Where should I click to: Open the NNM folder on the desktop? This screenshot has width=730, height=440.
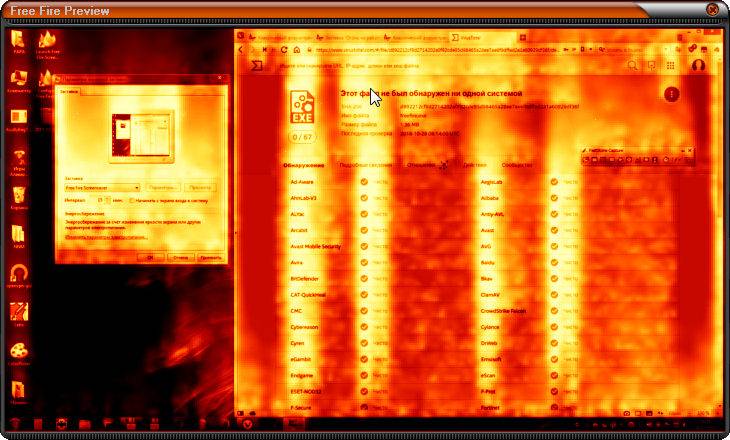(19, 237)
